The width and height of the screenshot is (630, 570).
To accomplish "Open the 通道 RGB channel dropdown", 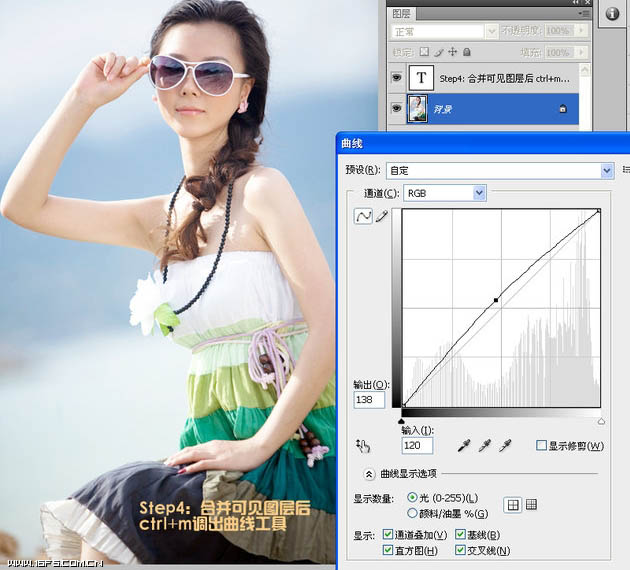I will click(x=479, y=192).
